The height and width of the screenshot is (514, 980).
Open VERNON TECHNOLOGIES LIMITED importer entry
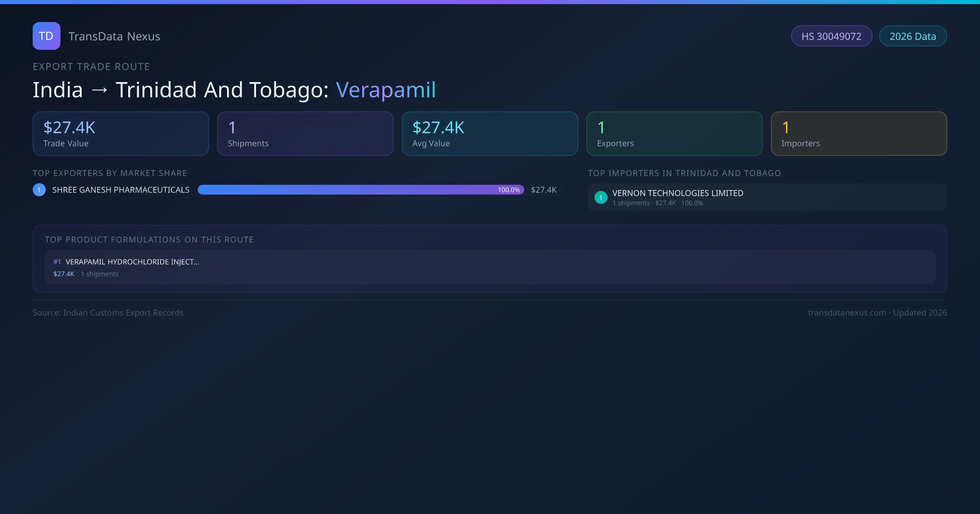click(677, 193)
